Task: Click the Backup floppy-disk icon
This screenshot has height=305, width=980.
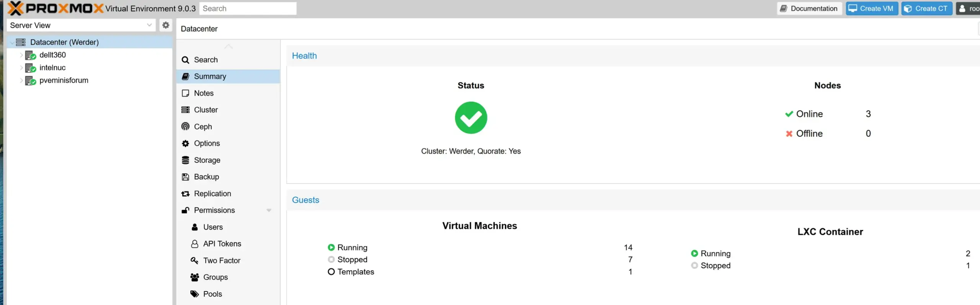Action: click(185, 177)
